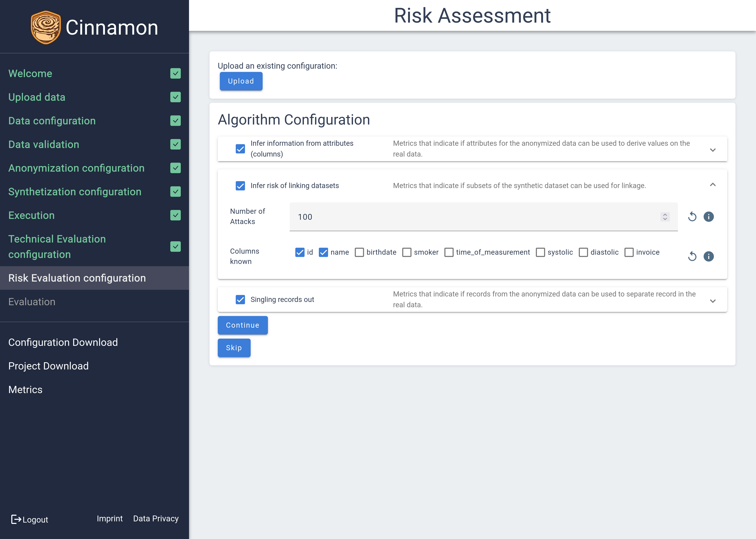
Task: Click the Data validation checkmark icon
Action: pos(175,144)
